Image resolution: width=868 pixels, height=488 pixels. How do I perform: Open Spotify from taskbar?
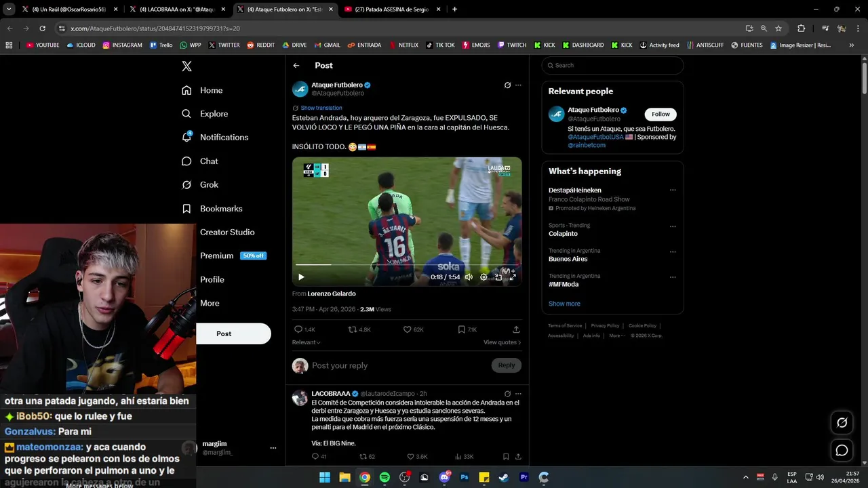(384, 477)
